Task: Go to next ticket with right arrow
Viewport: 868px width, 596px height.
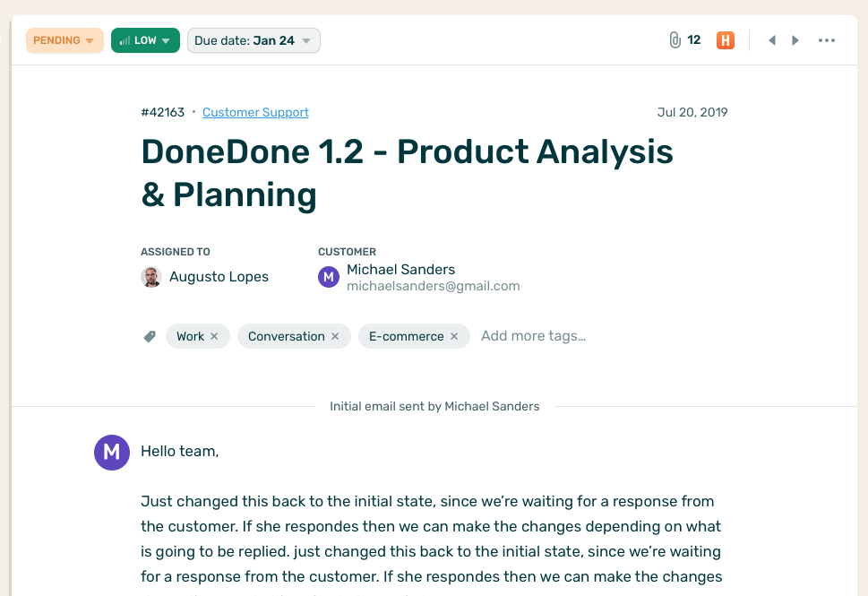Action: click(x=795, y=40)
